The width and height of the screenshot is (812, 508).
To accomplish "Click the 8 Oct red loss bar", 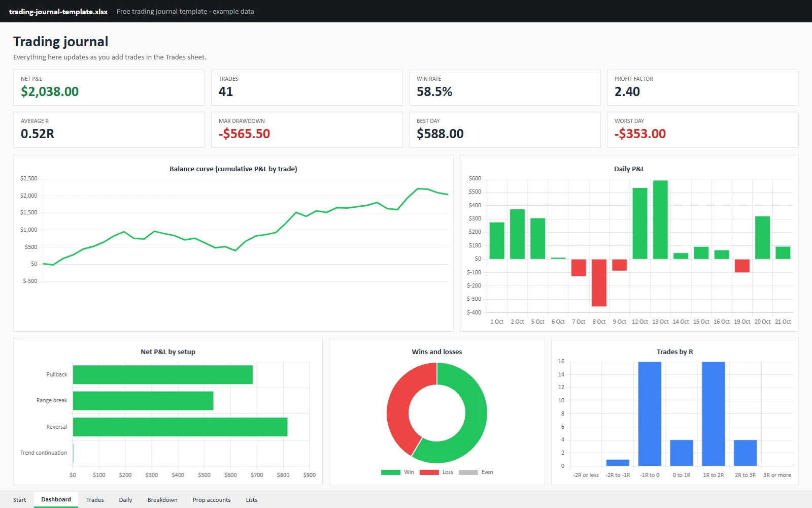I will 599,283.
